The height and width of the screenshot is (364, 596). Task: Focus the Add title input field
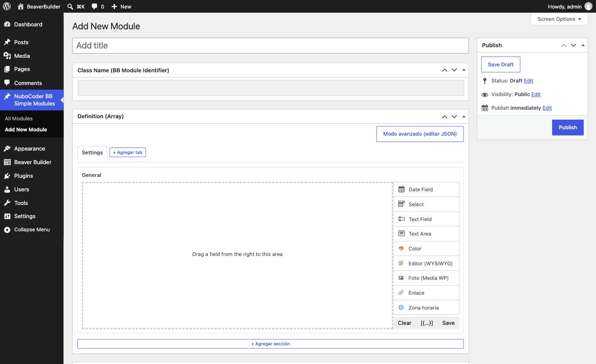click(x=270, y=45)
